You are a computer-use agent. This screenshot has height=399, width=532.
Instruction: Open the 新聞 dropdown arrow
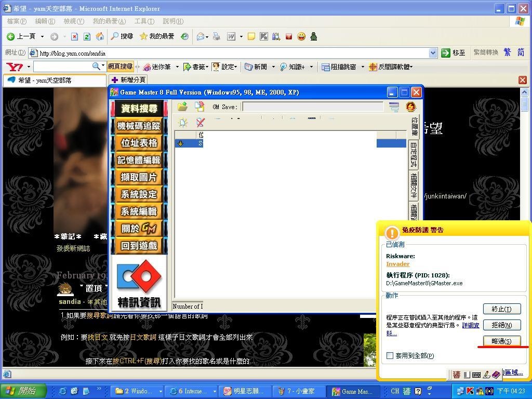pyautogui.click(x=273, y=67)
